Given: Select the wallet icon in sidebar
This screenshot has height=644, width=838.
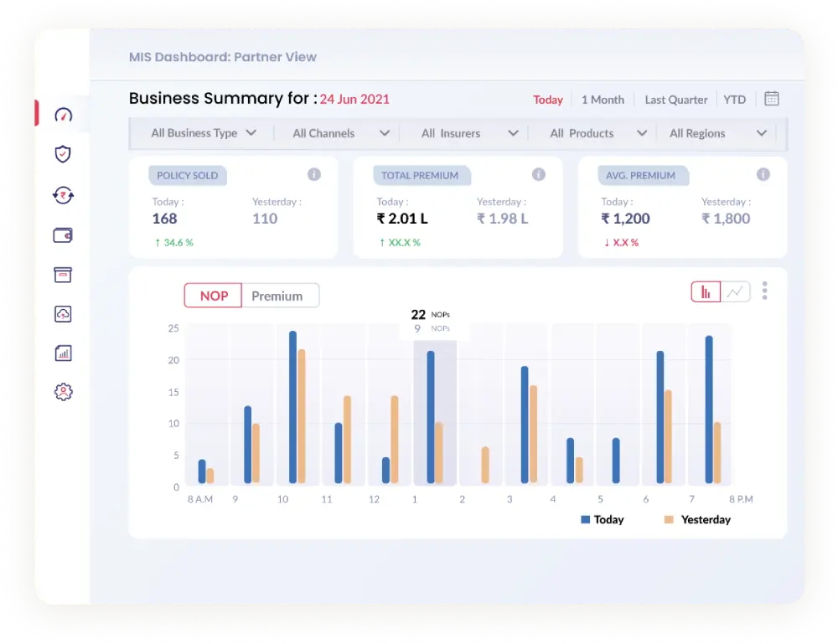Looking at the screenshot, I should click(x=63, y=235).
